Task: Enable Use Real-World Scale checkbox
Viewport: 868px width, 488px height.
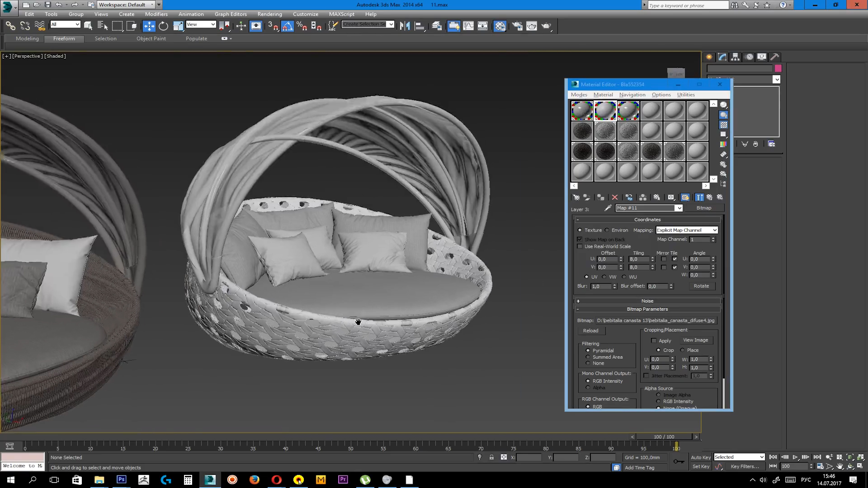Action: click(580, 247)
